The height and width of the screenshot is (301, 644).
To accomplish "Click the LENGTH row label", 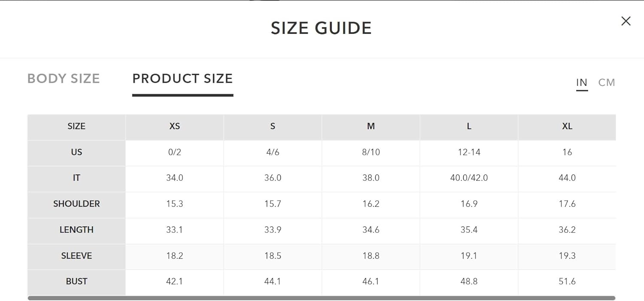I will click(x=76, y=230).
